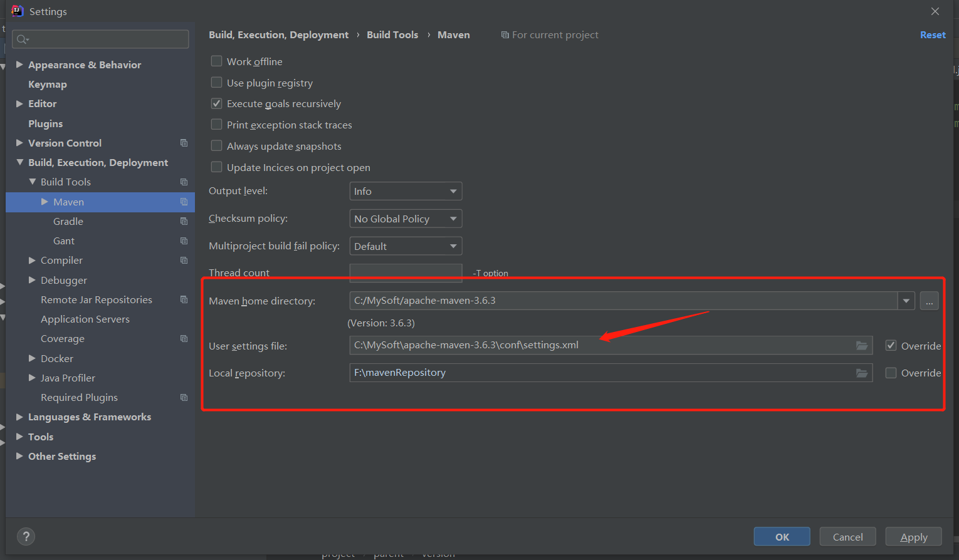Image resolution: width=959 pixels, height=560 pixels.
Task: Uncheck Execute goals recursively
Action: (216, 103)
